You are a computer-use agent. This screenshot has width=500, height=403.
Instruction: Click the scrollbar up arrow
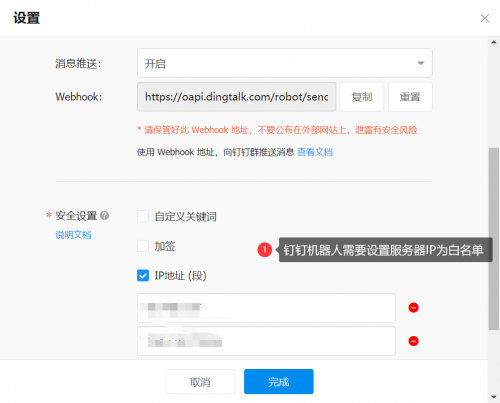tap(494, 42)
